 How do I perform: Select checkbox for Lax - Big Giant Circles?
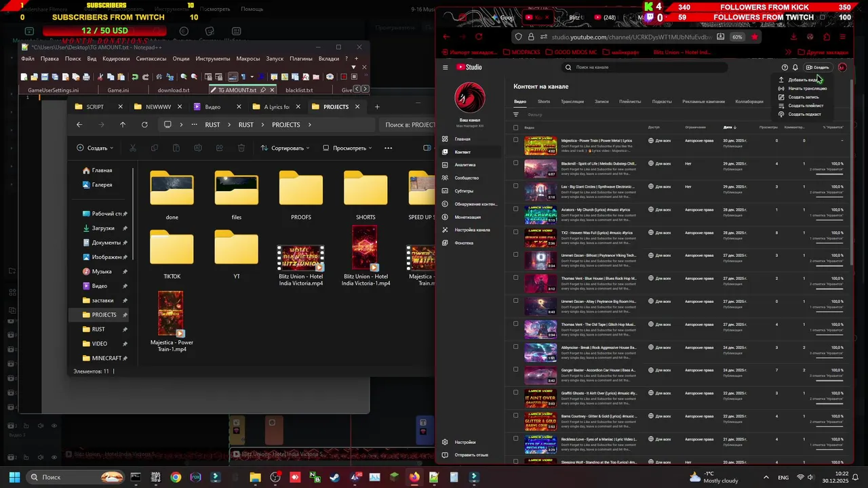coord(515,186)
